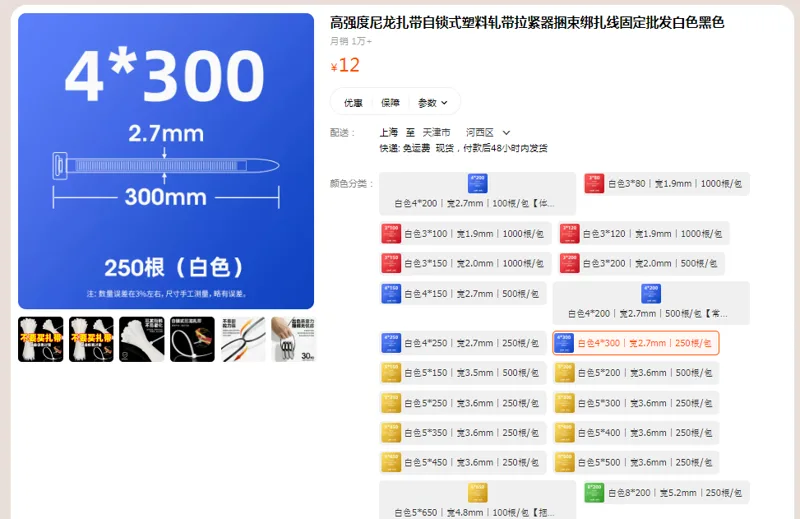Screen dimensions: 800x519
Task: Open the first product thumbnail with 不要买扎带
Action: (x=41, y=339)
